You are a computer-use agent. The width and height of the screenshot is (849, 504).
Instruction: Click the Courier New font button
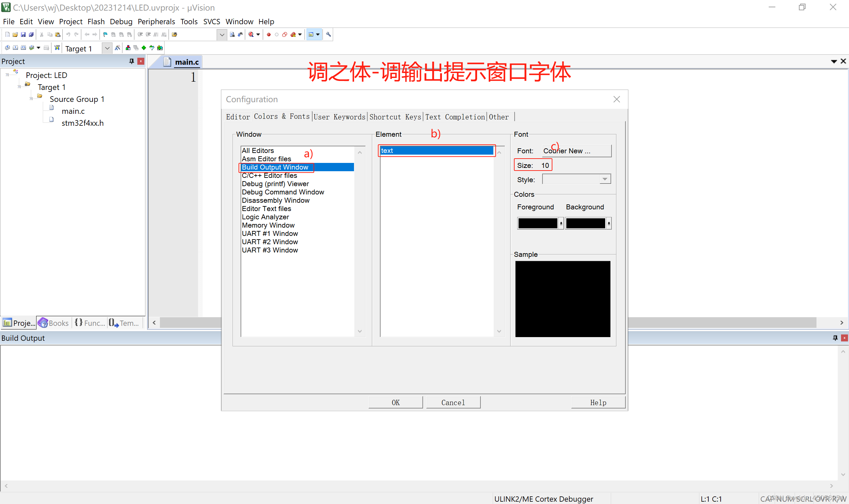[x=576, y=151]
